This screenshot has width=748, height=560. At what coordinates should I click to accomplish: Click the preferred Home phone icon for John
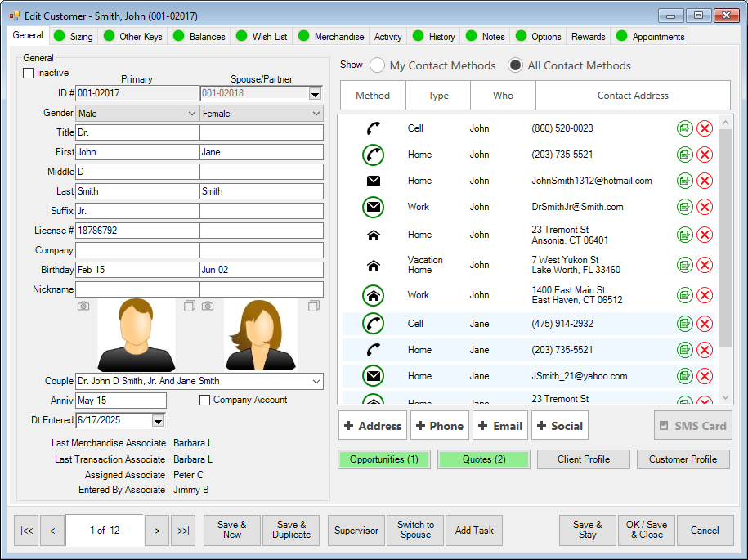(x=373, y=155)
